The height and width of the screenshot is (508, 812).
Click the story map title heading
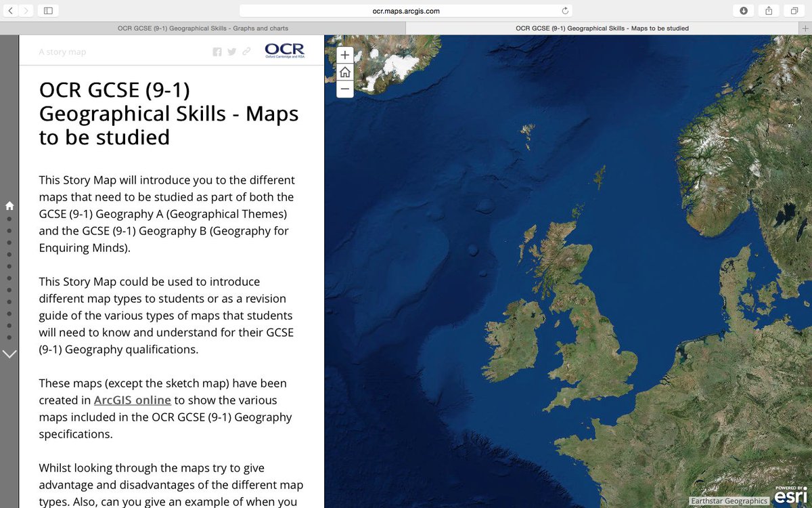pyautogui.click(x=168, y=114)
